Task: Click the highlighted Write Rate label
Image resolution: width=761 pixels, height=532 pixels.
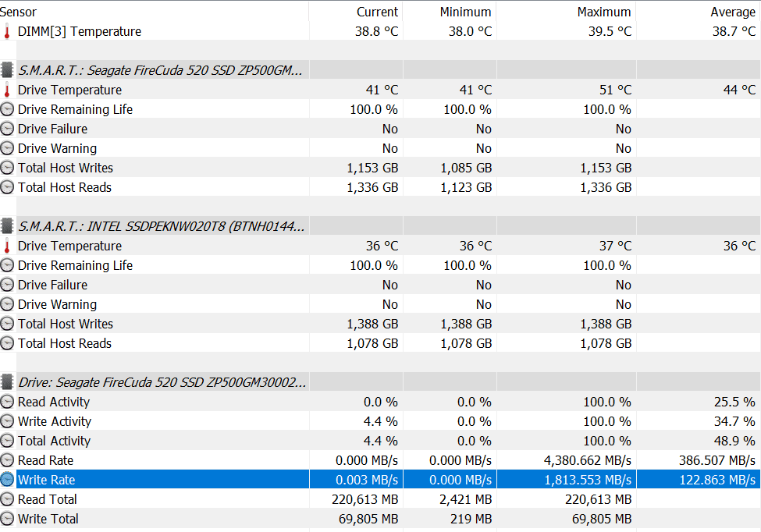Action: [x=47, y=480]
